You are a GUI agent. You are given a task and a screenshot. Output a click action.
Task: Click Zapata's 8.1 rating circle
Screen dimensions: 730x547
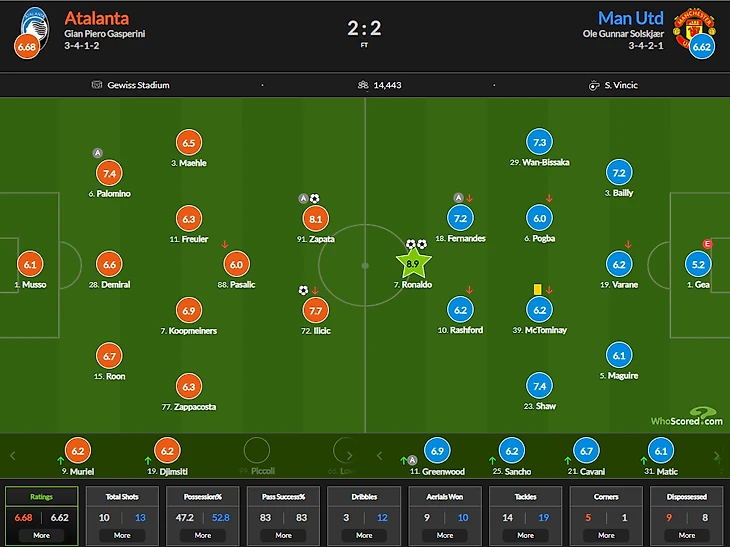point(315,218)
